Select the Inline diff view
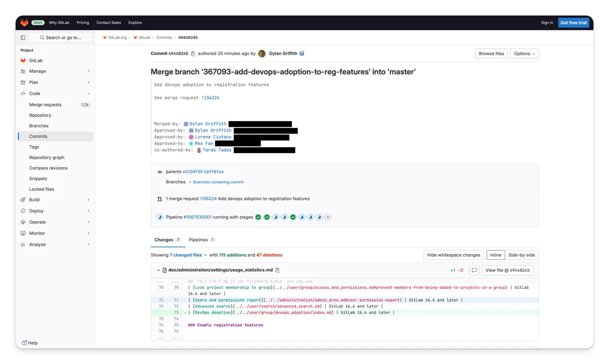This screenshot has width=609, height=364. (496, 255)
